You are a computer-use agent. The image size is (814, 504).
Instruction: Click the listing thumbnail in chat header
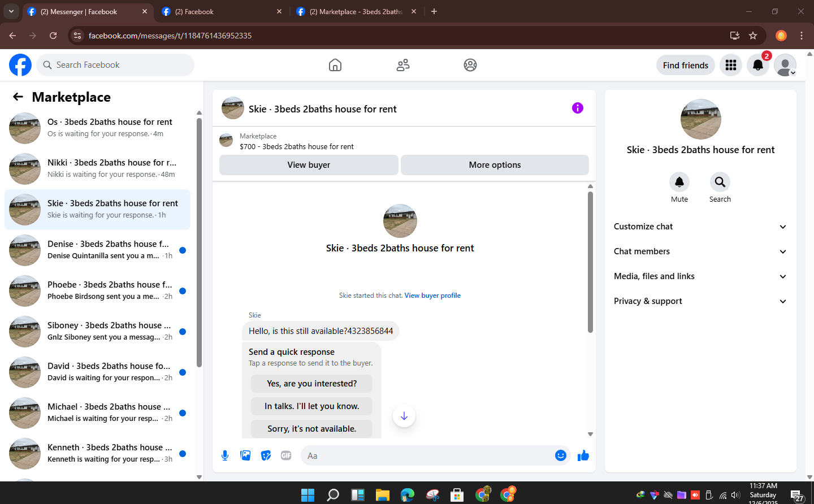click(233, 108)
